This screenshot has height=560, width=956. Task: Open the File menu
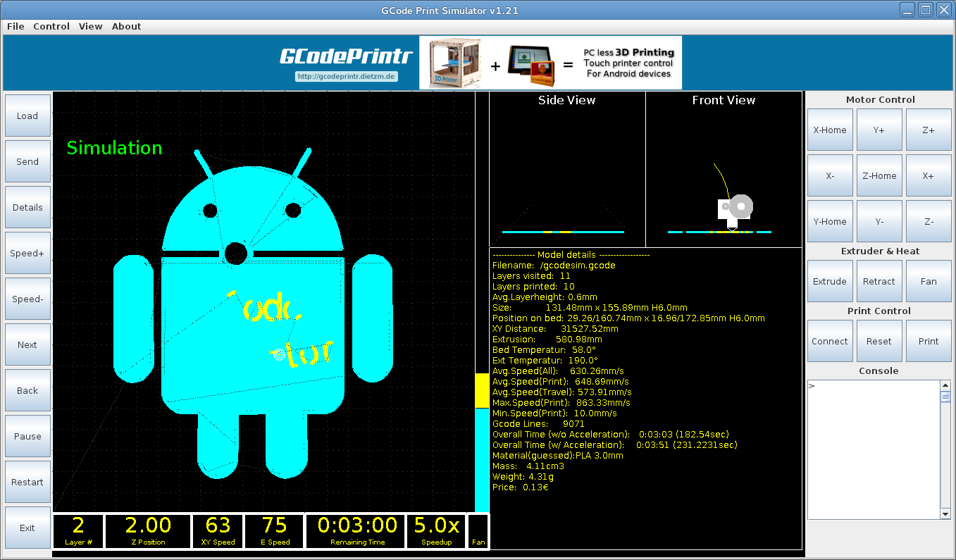pos(15,26)
